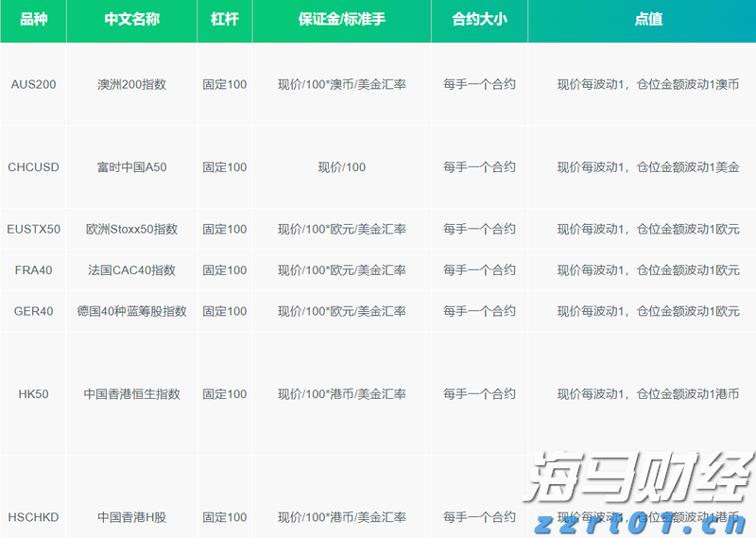This screenshot has width=756, height=538.
Task: Select the FRA40 symbol cell
Action: pyautogui.click(x=33, y=270)
